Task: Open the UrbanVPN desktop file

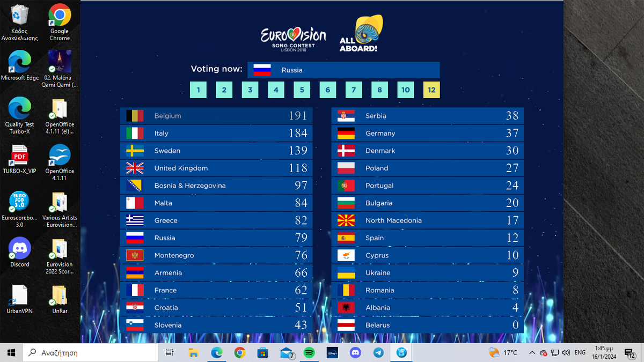Action: [20, 299]
